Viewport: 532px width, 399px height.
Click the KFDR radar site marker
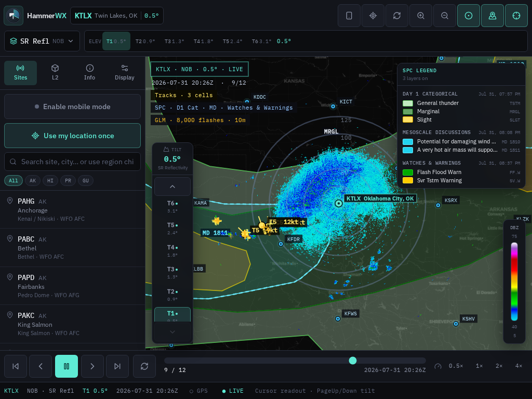click(281, 244)
